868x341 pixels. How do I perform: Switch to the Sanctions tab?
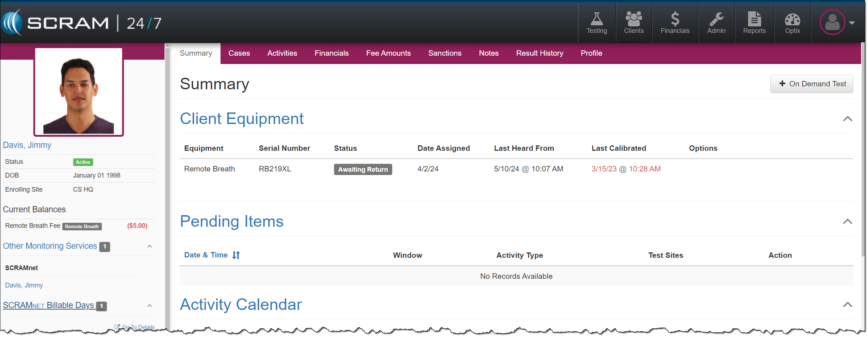point(444,54)
